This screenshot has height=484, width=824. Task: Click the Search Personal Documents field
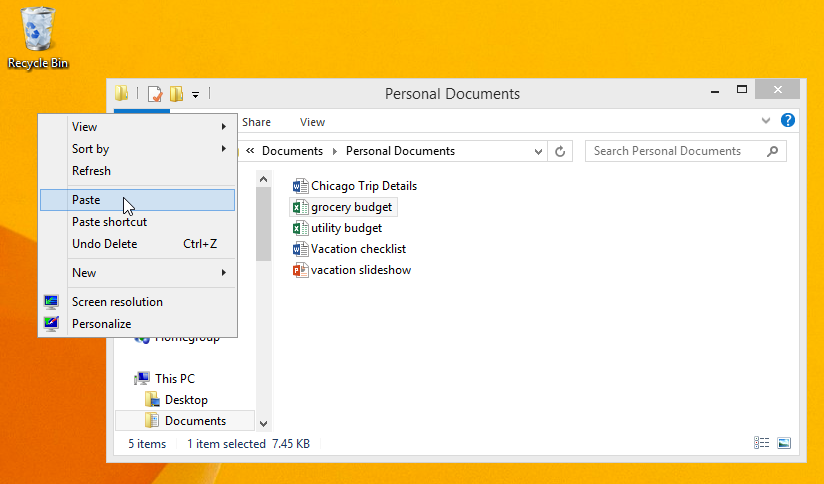coord(675,152)
